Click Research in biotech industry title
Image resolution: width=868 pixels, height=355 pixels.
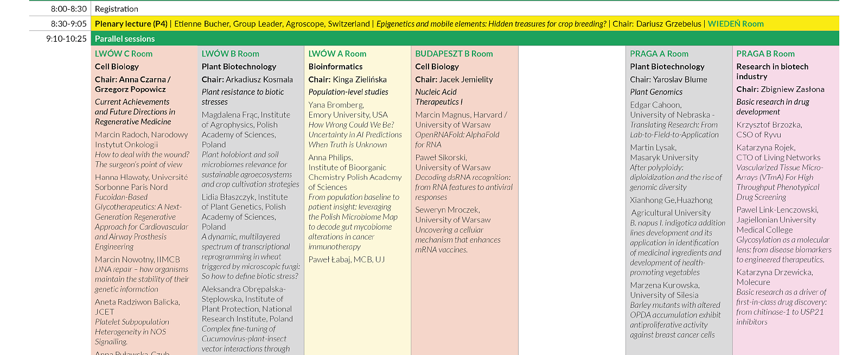coord(773,72)
